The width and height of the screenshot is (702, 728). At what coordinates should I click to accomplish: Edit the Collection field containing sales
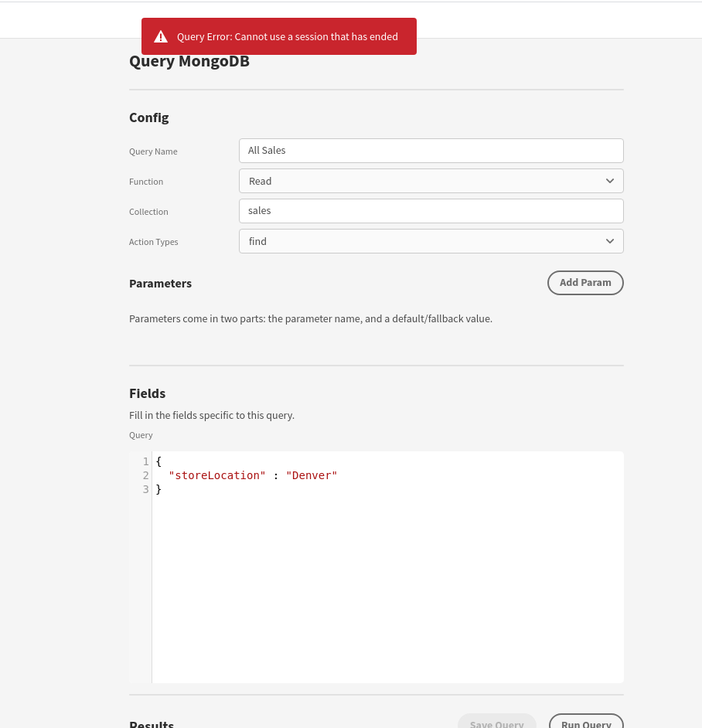click(431, 211)
